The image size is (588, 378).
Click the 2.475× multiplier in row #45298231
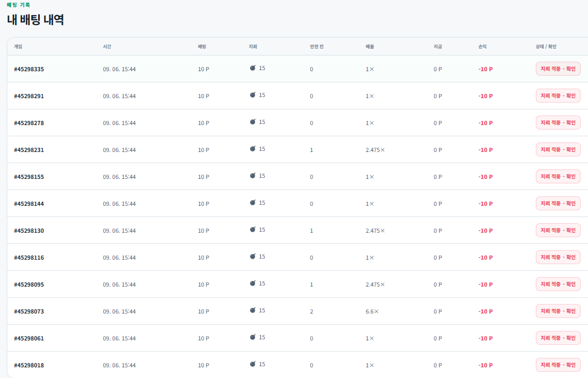(x=375, y=150)
